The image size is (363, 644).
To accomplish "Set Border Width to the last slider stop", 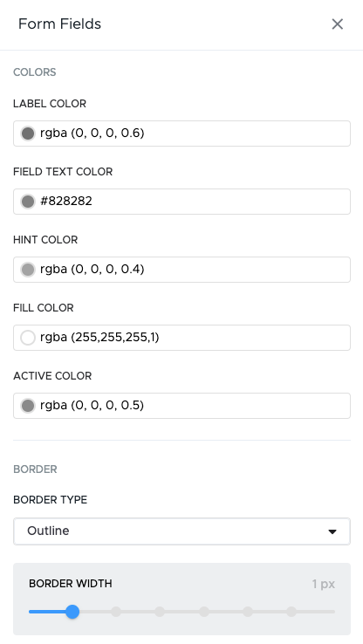I will click(291, 612).
